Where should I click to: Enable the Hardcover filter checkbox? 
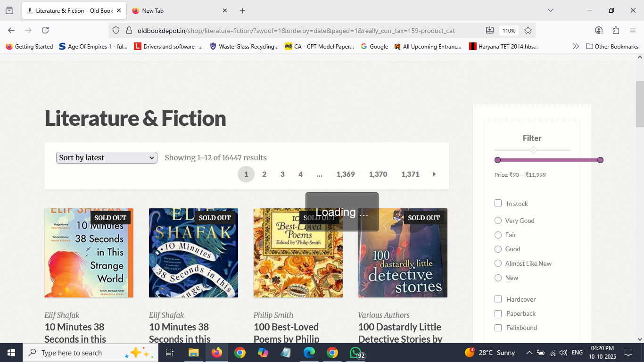[498, 299]
